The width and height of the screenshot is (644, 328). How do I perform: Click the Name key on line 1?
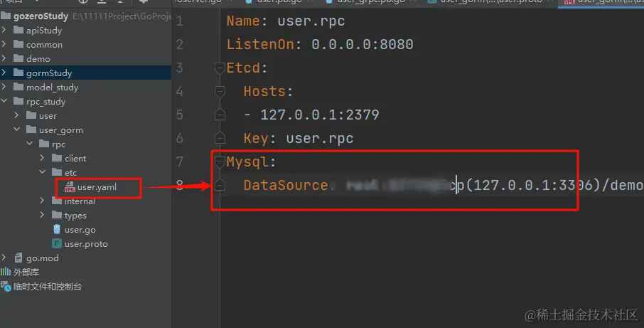tap(243, 21)
